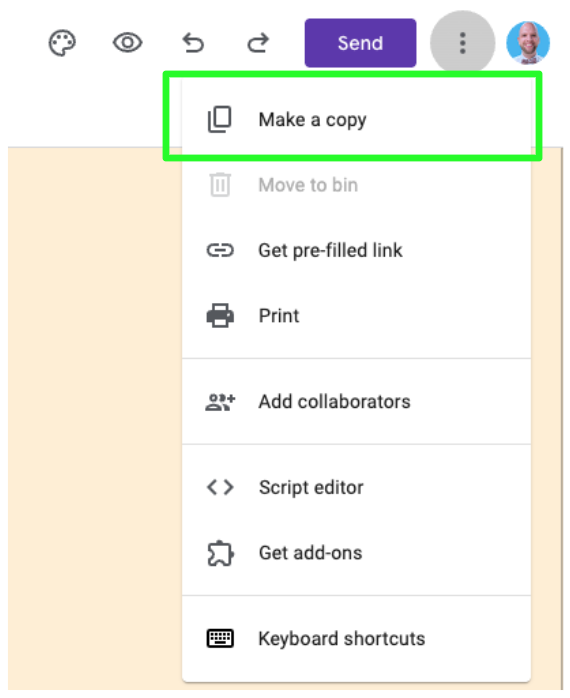The height and width of the screenshot is (698, 570).
Task: Open Script editor from menu
Action: [x=356, y=487]
